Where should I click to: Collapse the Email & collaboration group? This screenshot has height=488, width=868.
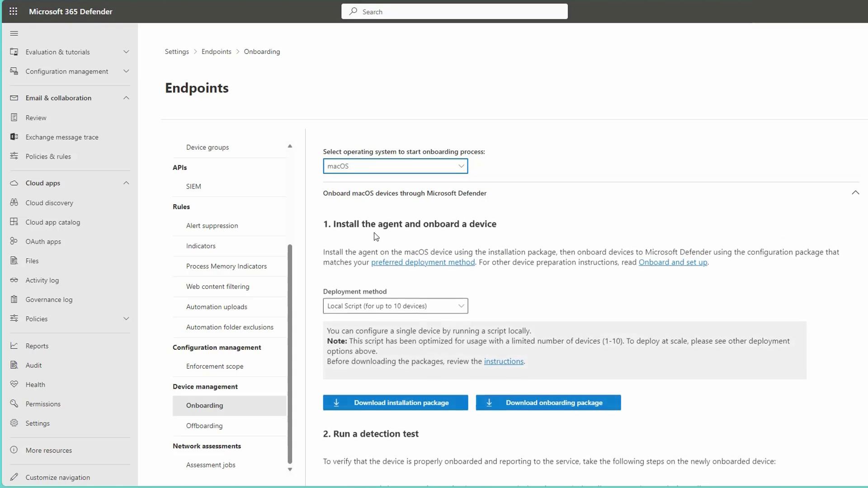(x=126, y=98)
